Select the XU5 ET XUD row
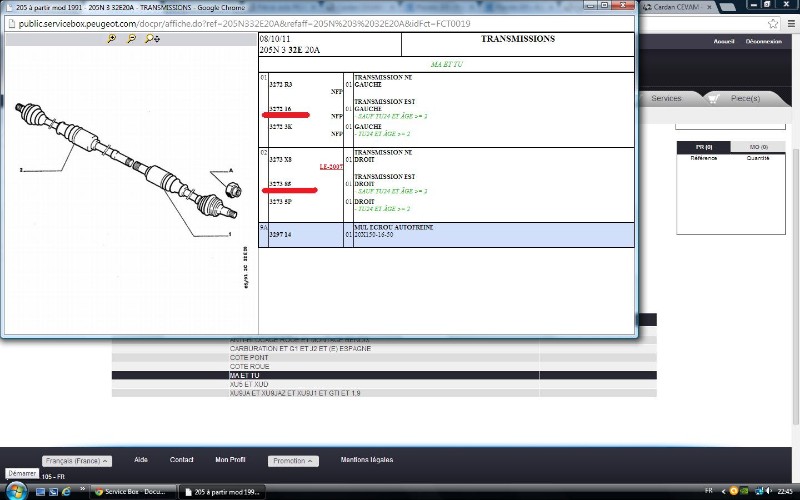The width and height of the screenshot is (800, 500). tap(384, 384)
